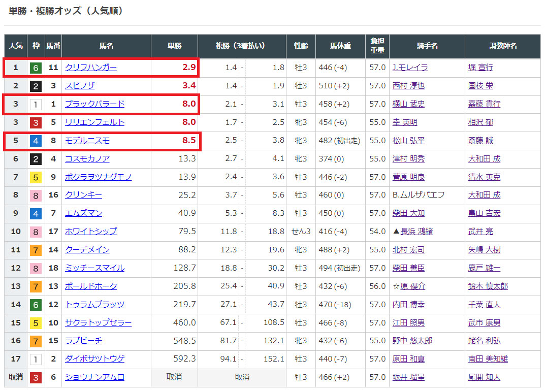Click black frame 2 badge beside スピノザ

tap(36, 86)
